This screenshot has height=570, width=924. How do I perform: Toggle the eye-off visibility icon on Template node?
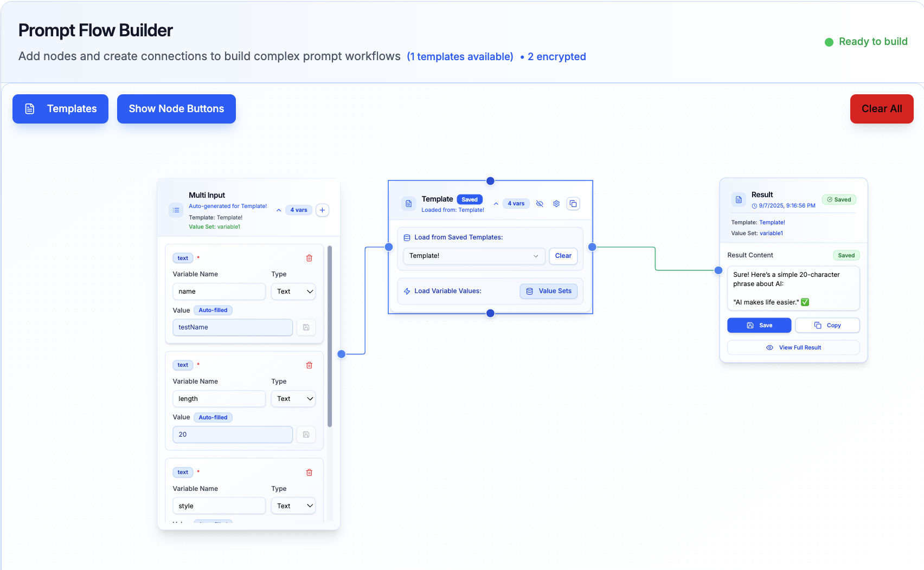pyautogui.click(x=540, y=204)
